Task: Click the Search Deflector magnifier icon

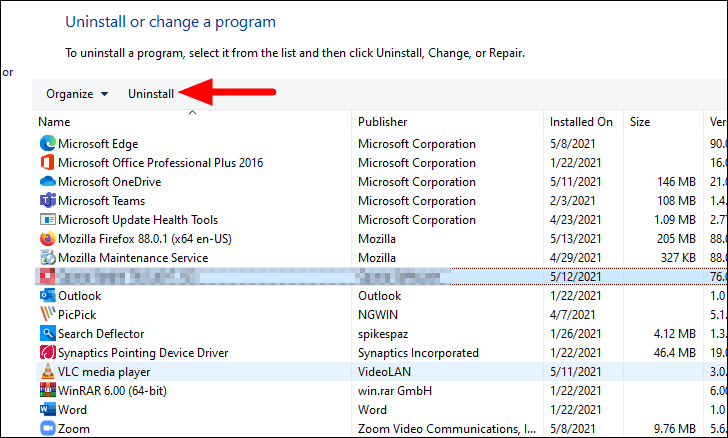Action: [x=47, y=333]
